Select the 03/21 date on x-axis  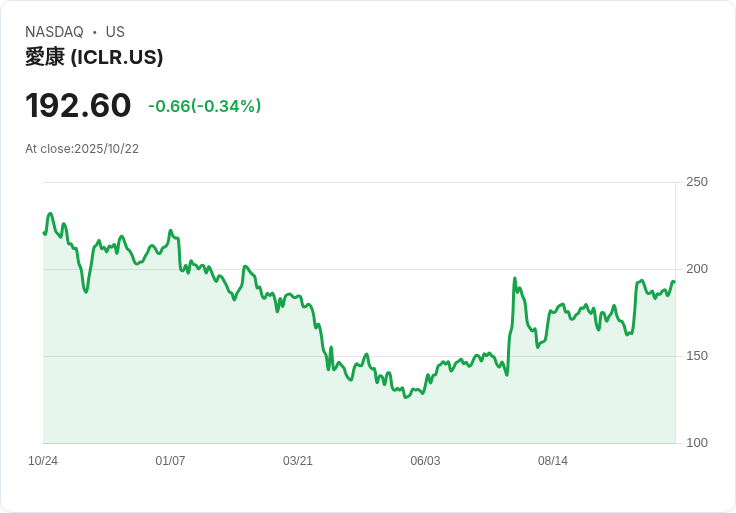pyautogui.click(x=298, y=461)
